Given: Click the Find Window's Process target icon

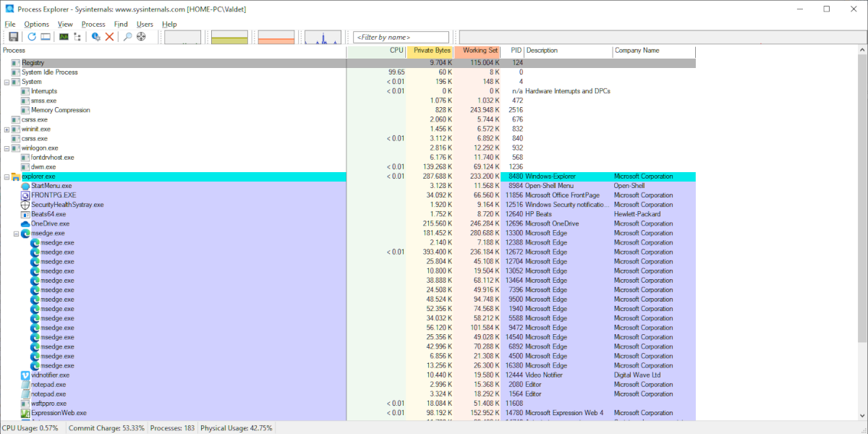Looking at the screenshot, I should point(141,37).
